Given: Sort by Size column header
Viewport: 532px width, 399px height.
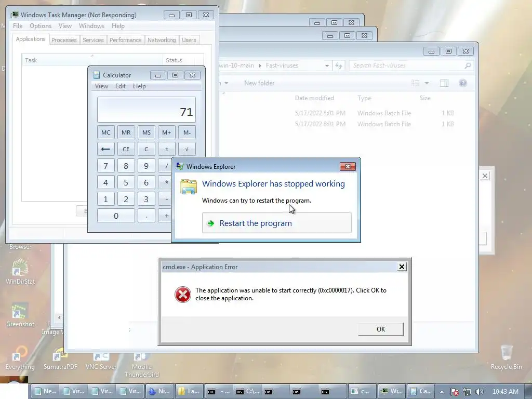Looking at the screenshot, I should [425, 98].
